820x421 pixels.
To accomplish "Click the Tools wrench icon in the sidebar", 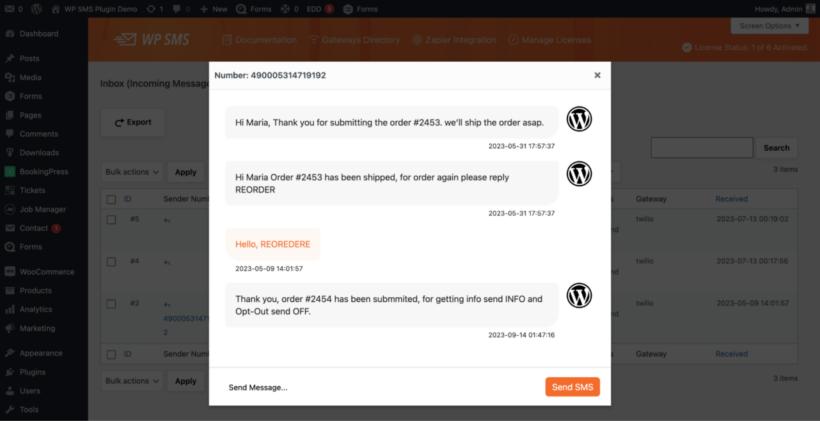I will 9,409.
